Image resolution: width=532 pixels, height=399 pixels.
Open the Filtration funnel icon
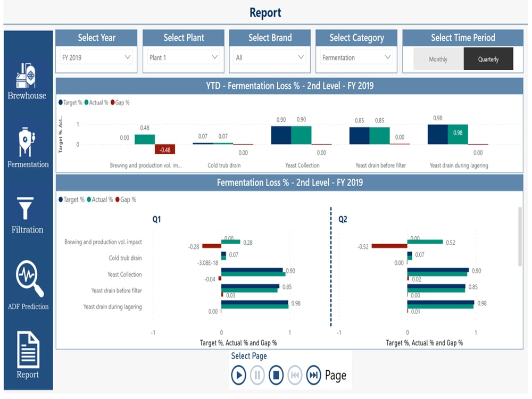pyautogui.click(x=26, y=209)
